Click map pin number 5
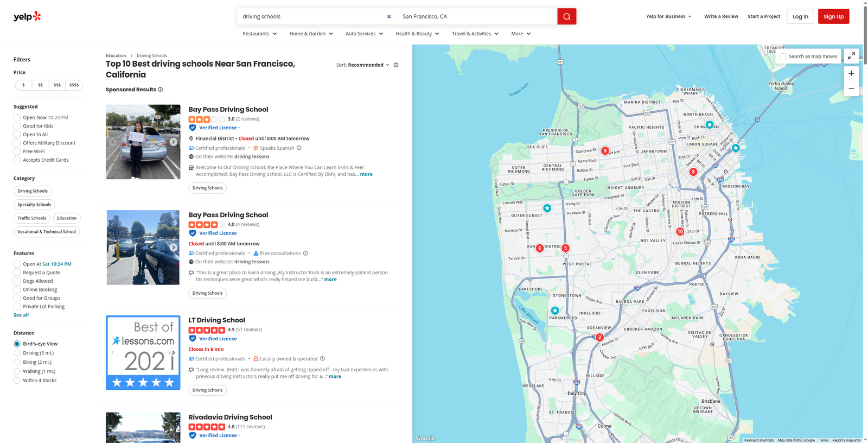Viewport: 868px width, 443px height. click(x=565, y=248)
